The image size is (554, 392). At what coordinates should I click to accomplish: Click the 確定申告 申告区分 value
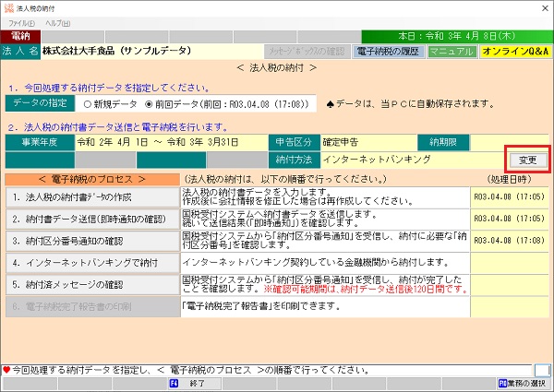coord(368,142)
